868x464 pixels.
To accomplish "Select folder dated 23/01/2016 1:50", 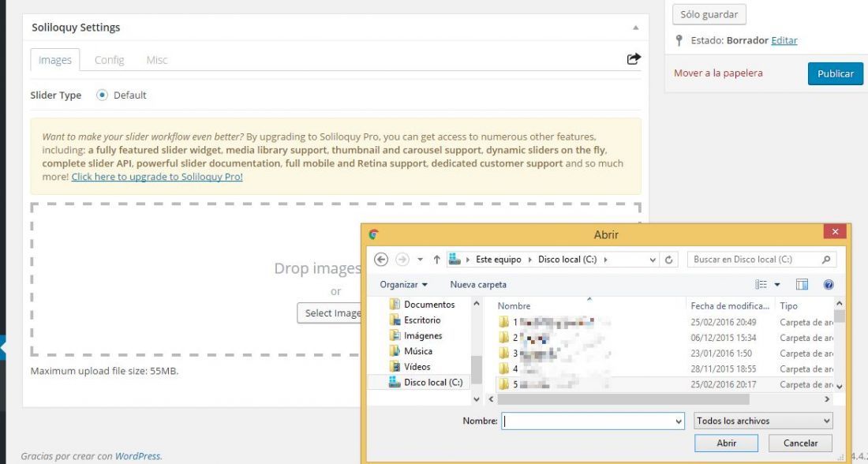I will [x=666, y=354].
